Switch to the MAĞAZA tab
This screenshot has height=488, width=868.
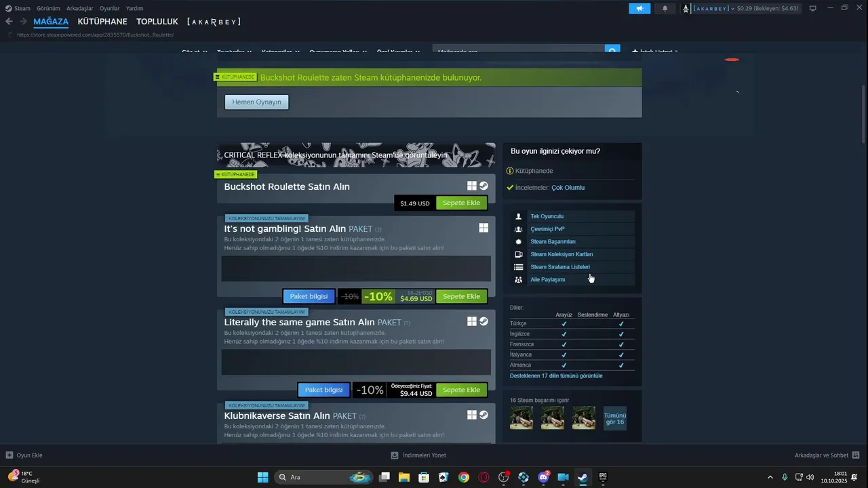(51, 22)
